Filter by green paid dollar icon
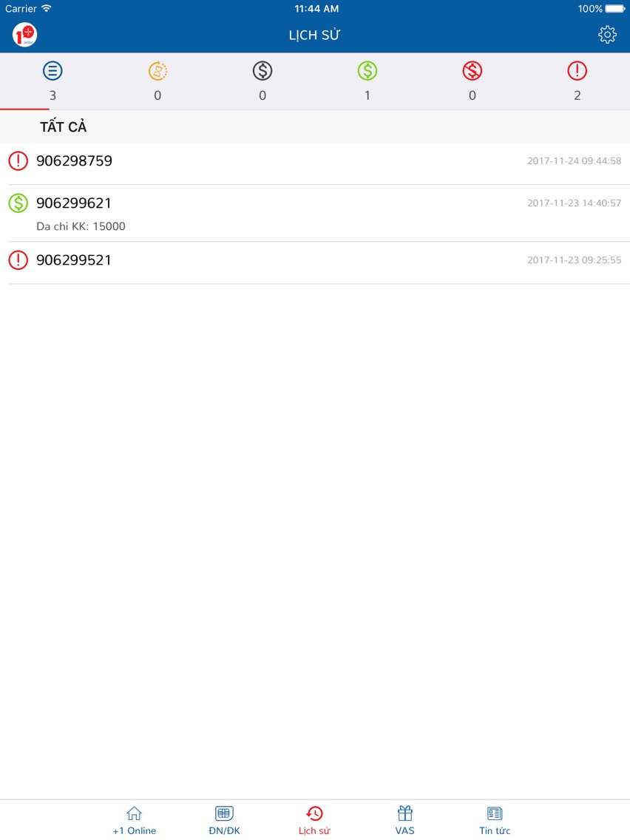 pos(367,71)
